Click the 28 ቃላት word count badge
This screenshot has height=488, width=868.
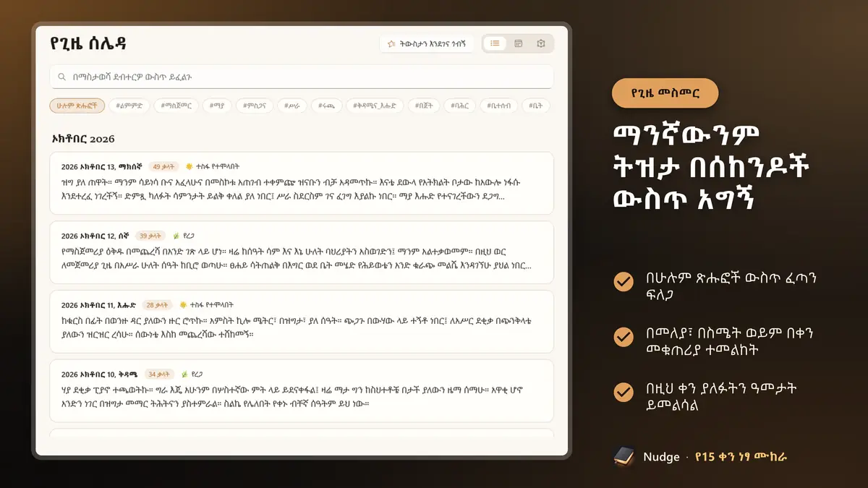tap(157, 305)
